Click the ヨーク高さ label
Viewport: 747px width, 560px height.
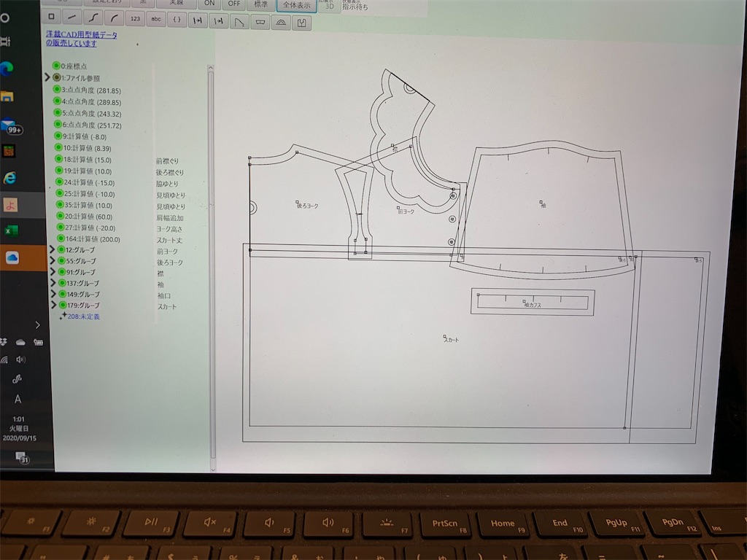click(x=169, y=229)
